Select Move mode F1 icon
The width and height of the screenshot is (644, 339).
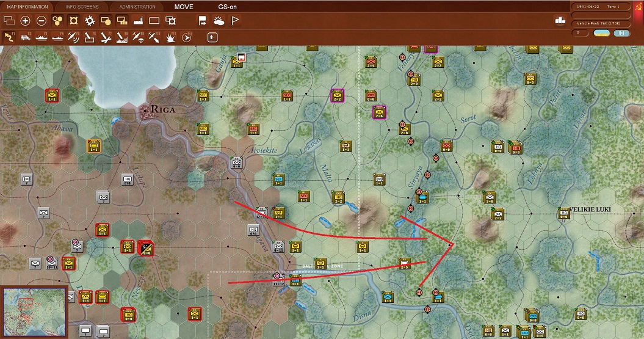(x=9, y=37)
